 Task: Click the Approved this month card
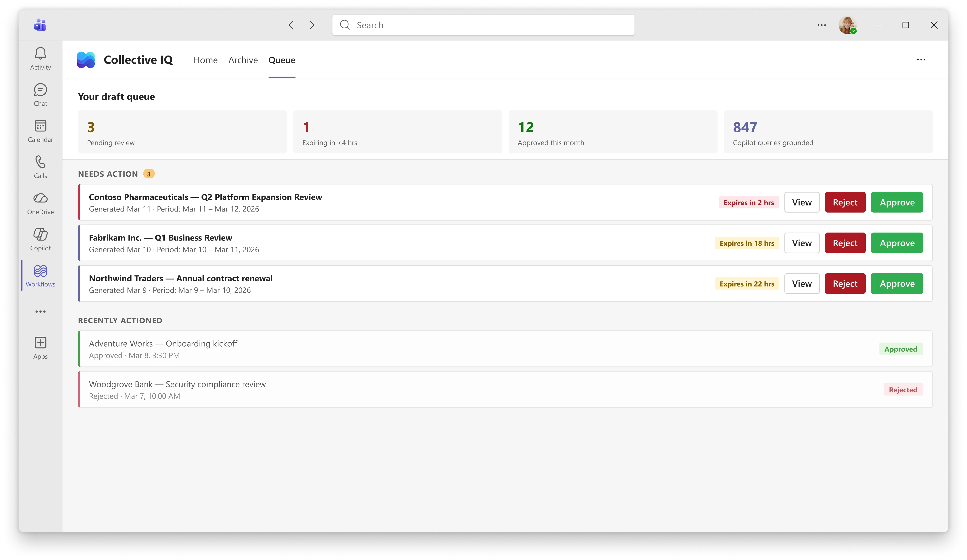click(613, 132)
